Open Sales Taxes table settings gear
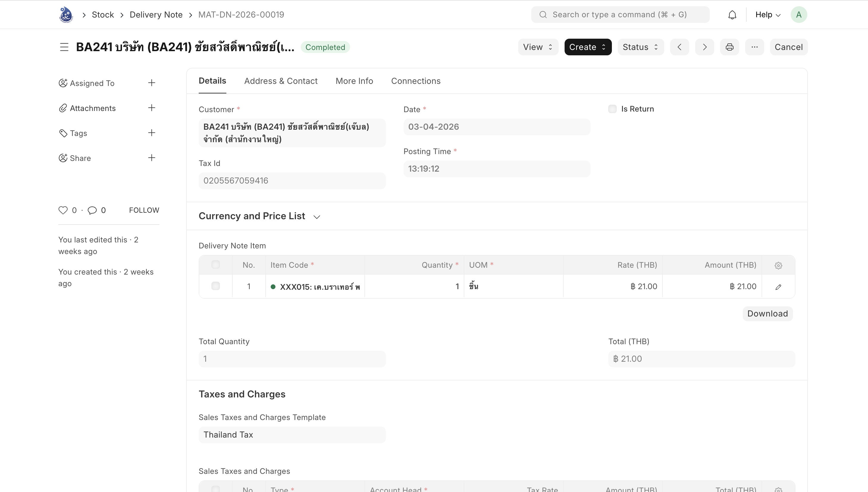868x492 pixels. [778, 489]
